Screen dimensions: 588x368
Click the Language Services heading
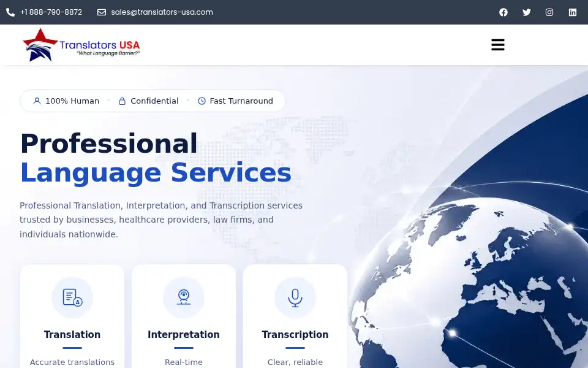pyautogui.click(x=156, y=173)
